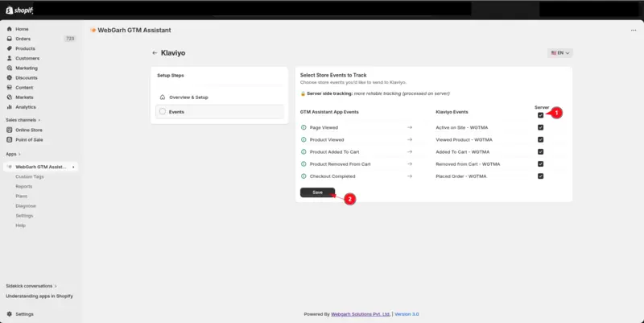Screen dimensions: 644x323
Task: Click the Active on Site - WGTMA text
Action: [x=461, y=127]
